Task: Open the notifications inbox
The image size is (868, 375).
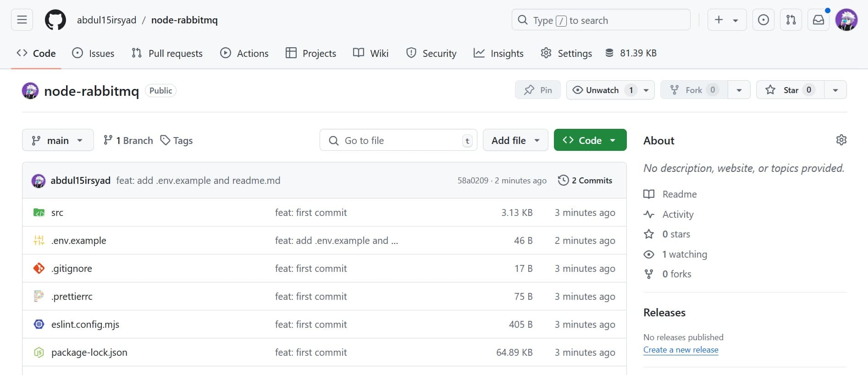Action: [x=818, y=20]
